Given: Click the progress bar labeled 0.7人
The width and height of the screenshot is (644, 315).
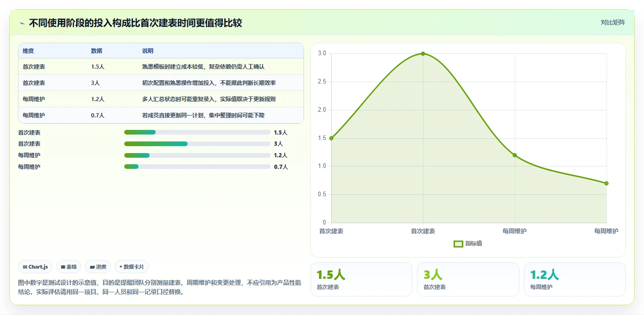Looking at the screenshot, I should tap(197, 167).
